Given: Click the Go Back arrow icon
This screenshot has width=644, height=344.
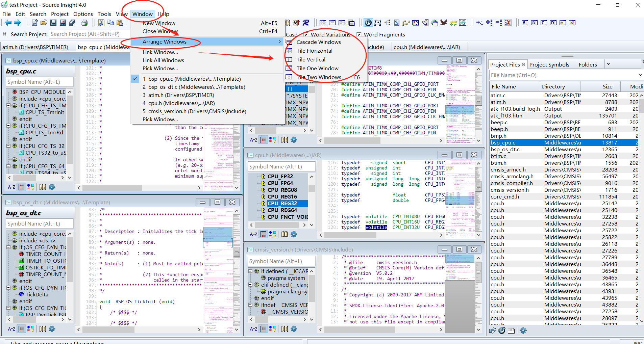Looking at the screenshot, I should [8, 23].
